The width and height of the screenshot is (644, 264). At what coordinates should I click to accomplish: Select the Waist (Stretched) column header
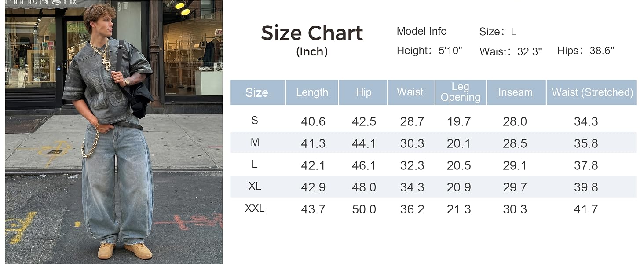point(592,92)
